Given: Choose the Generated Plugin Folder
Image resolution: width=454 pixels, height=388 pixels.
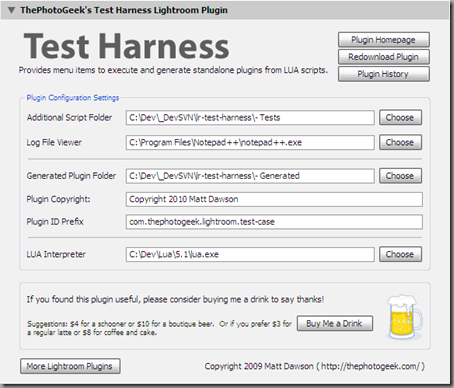Looking at the screenshot, I should pyautogui.click(x=400, y=176).
